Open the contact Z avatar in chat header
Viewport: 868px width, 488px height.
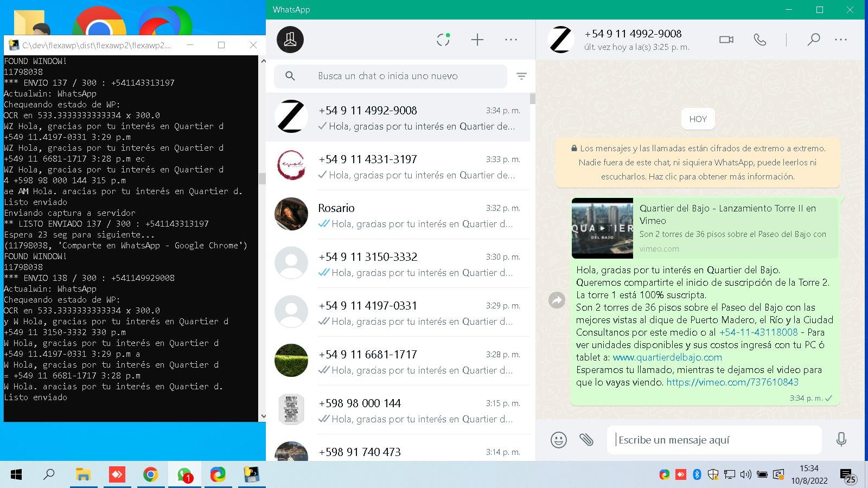pyautogui.click(x=560, y=40)
